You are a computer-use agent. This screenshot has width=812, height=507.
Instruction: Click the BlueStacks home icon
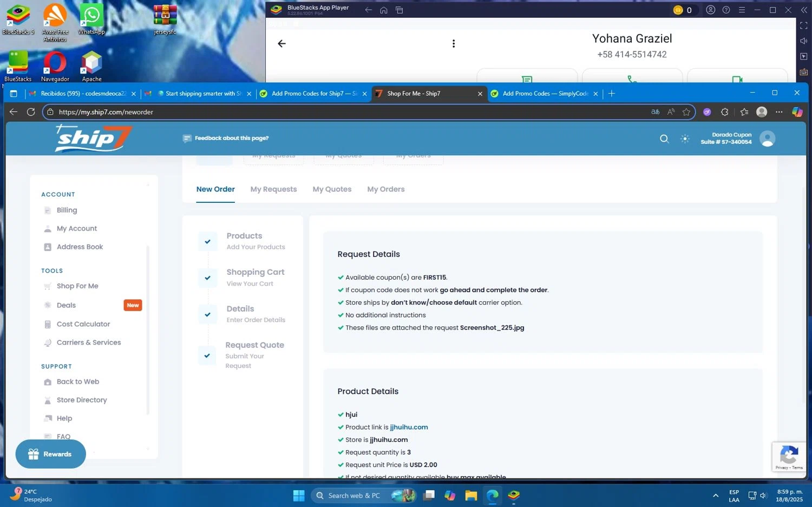(384, 10)
